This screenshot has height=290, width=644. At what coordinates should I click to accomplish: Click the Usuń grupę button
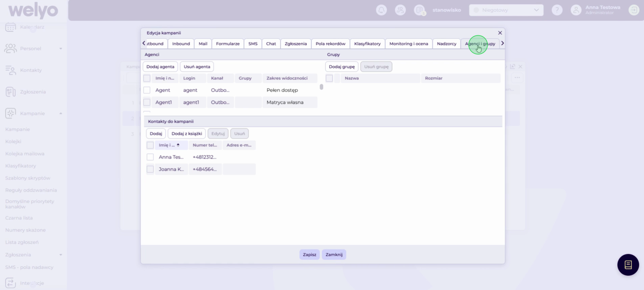click(x=376, y=67)
